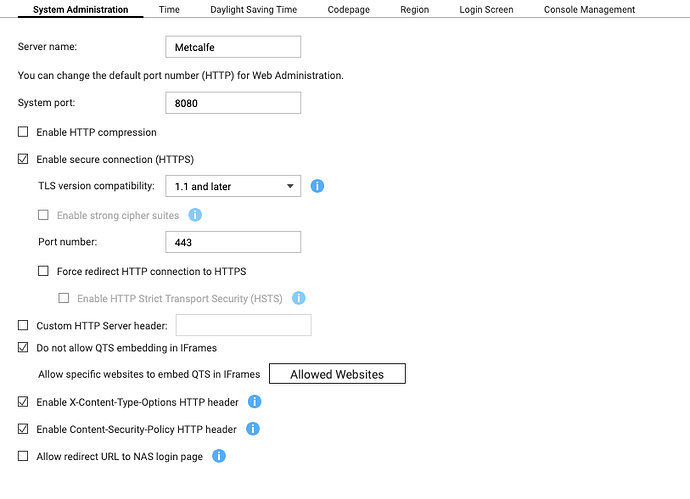The width and height of the screenshot is (690, 499).
Task: Toggle Do not allow QTS embedding in IFrames
Action: (24, 348)
